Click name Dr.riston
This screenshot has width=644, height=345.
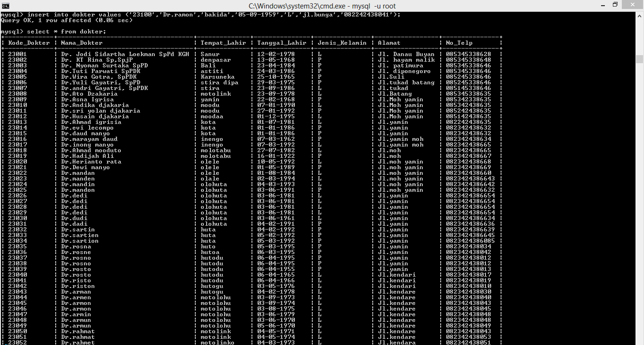point(78,286)
